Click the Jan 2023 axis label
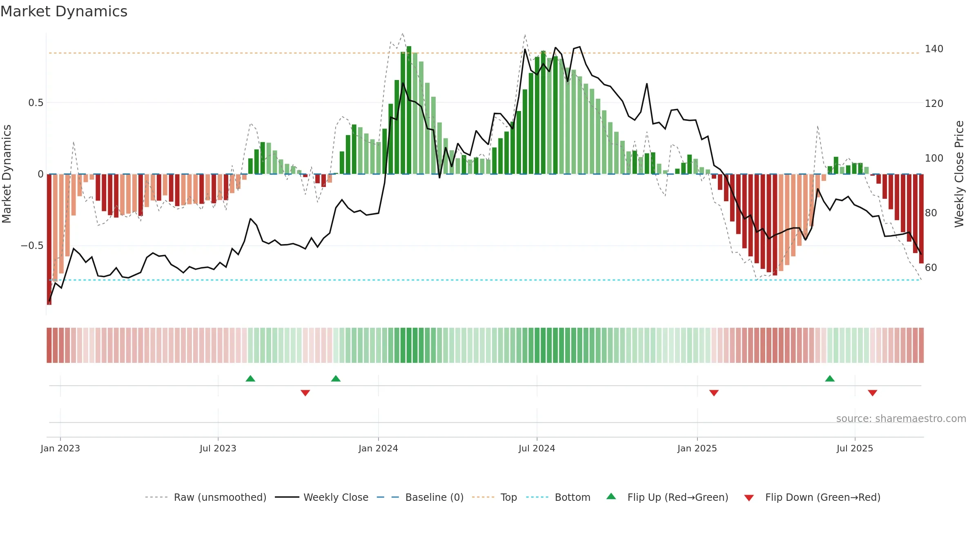The height and width of the screenshot is (551, 980). (60, 448)
